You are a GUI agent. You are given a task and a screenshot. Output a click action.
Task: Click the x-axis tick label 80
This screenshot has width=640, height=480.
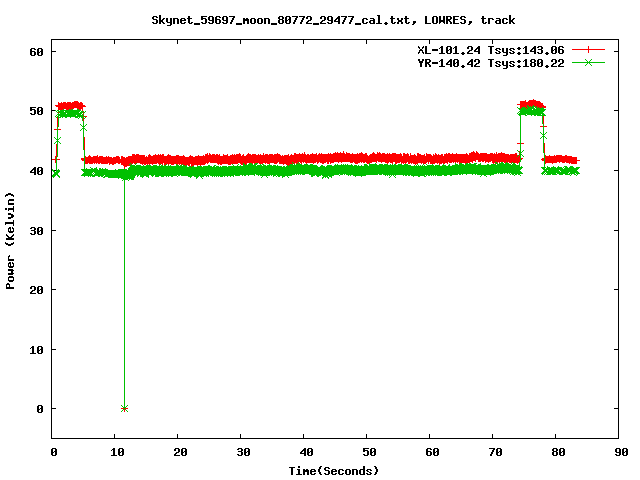pos(558,452)
